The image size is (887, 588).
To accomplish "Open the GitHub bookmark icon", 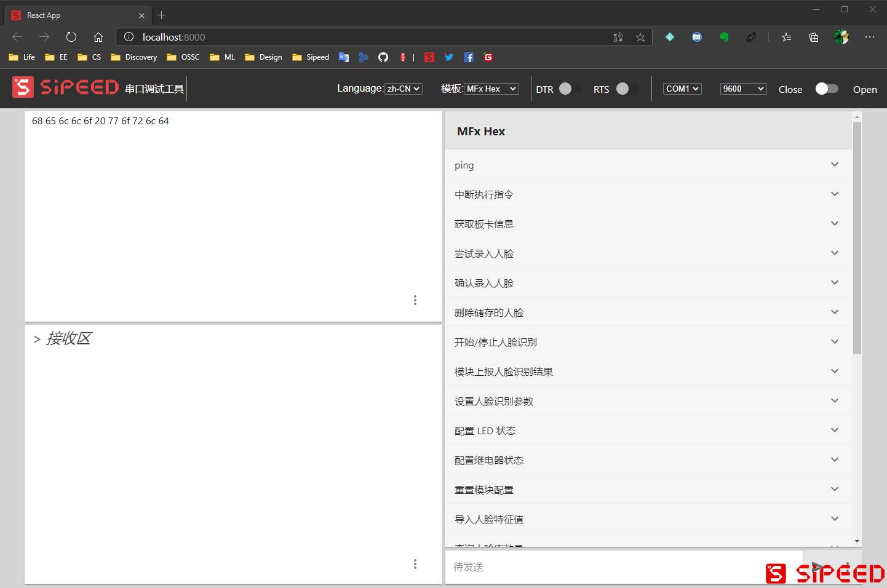I will coord(383,57).
